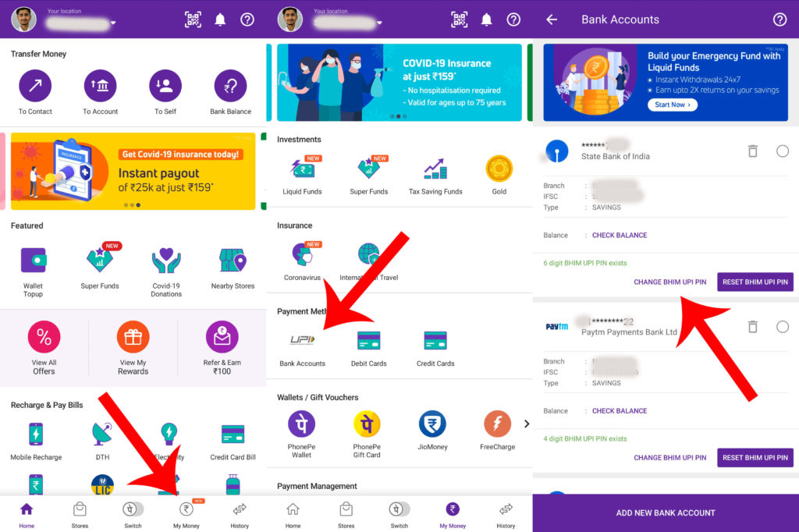
Task: Select Paytm Payments Bank radio button
Action: click(x=782, y=327)
